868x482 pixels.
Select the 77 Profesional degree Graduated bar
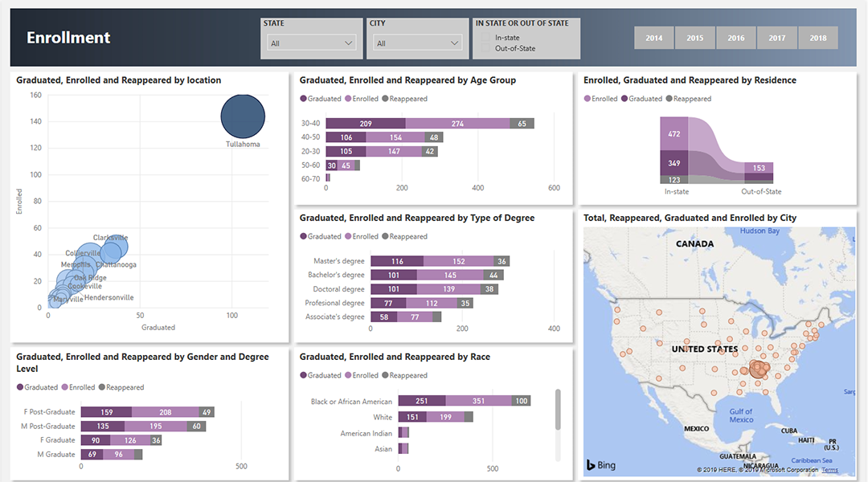tap(388, 303)
